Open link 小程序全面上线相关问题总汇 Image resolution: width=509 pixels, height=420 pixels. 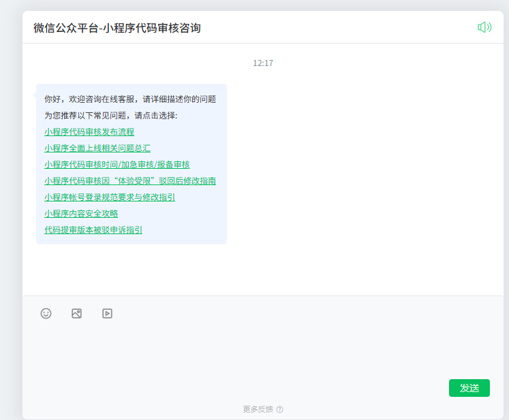click(97, 148)
